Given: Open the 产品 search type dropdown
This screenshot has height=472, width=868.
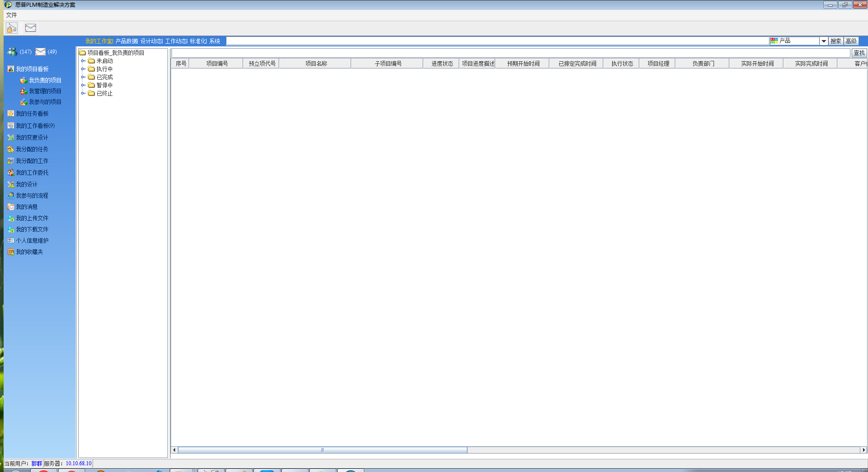Looking at the screenshot, I should 823,41.
